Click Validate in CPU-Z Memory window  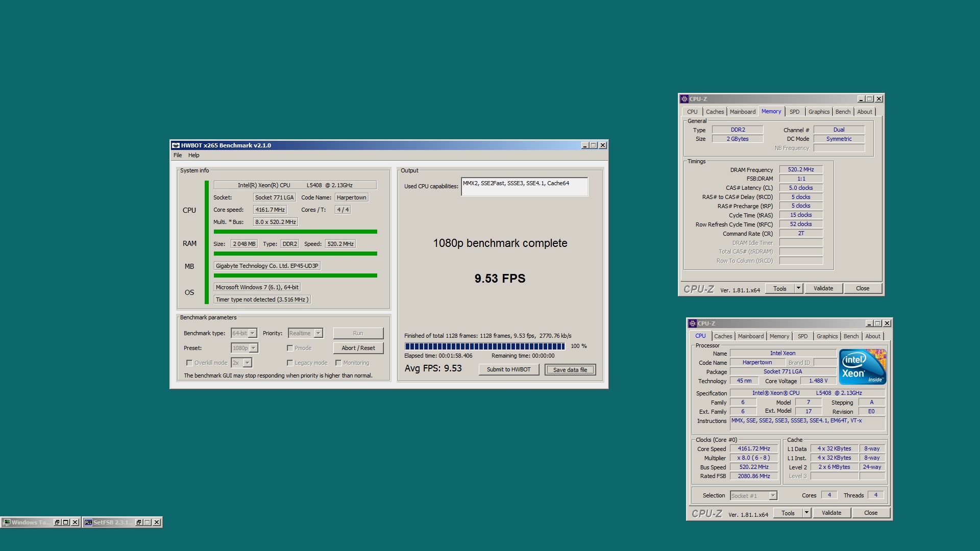[823, 288]
